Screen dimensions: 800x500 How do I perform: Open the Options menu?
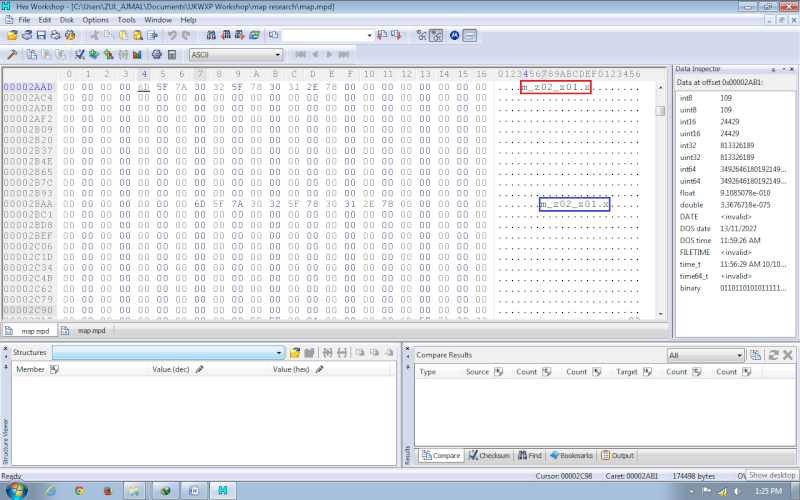(x=95, y=20)
